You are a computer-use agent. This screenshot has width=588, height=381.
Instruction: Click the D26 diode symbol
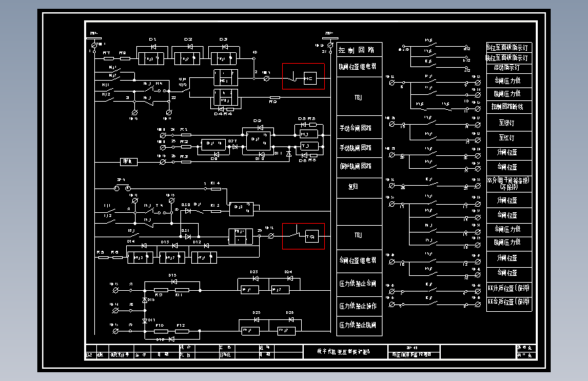pos(291,319)
